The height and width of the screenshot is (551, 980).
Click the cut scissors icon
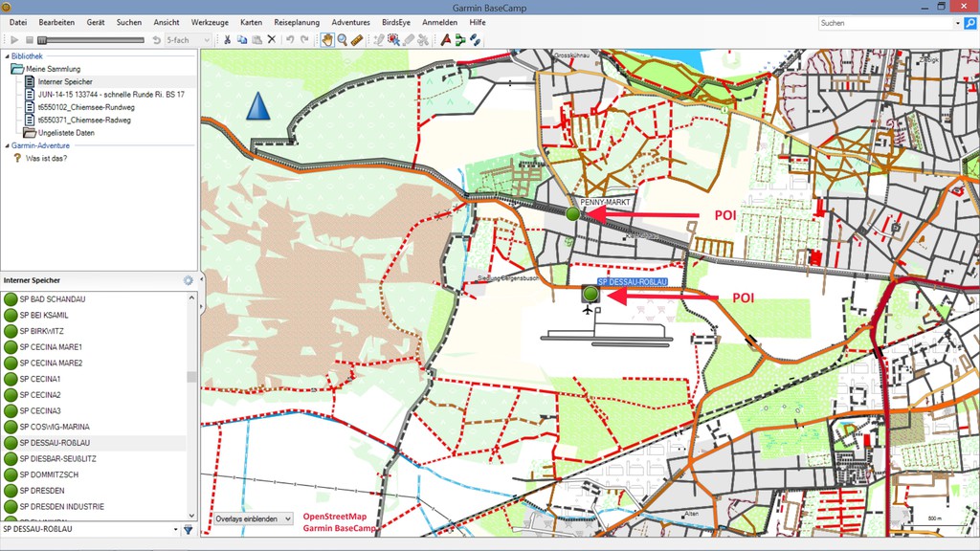(x=227, y=40)
